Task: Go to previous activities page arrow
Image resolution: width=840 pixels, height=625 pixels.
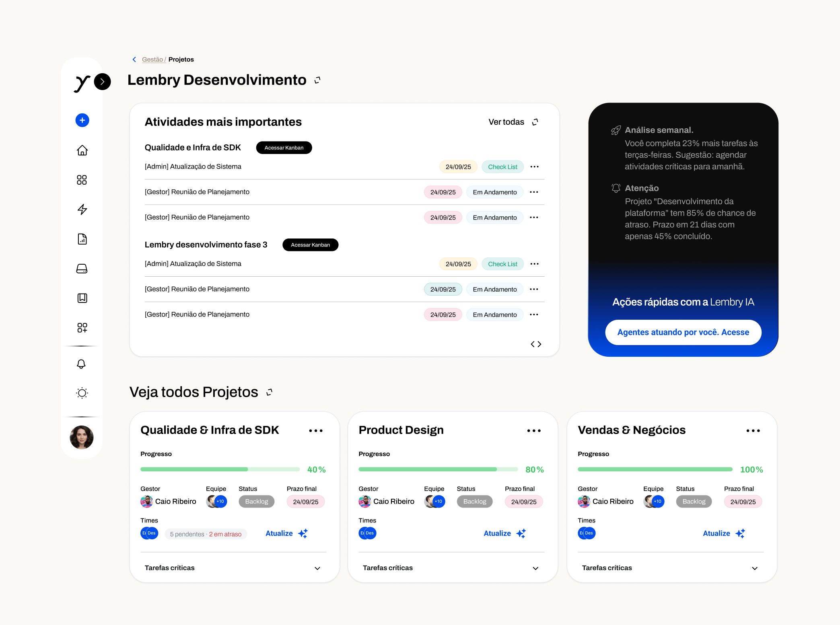Action: tap(533, 344)
